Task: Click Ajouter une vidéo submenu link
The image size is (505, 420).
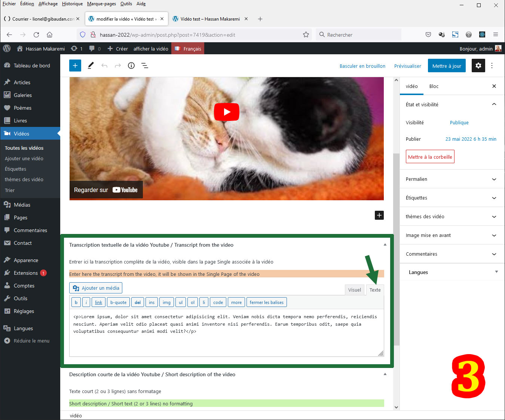Action: pos(24,158)
